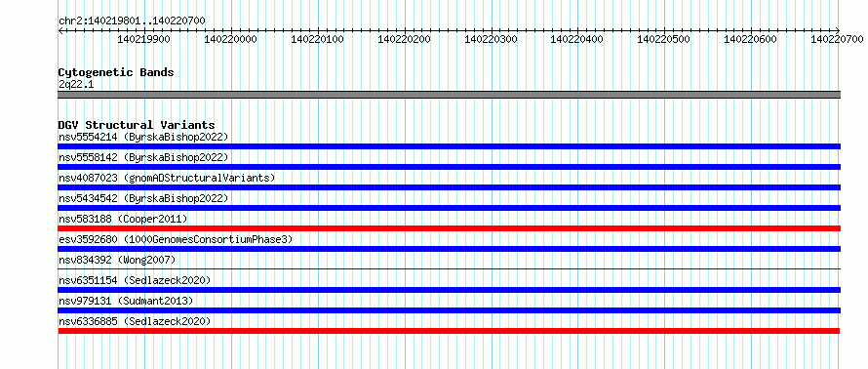The width and height of the screenshot is (868, 369).
Task: Select thin blue line under nsv834392
Action: [449, 269]
